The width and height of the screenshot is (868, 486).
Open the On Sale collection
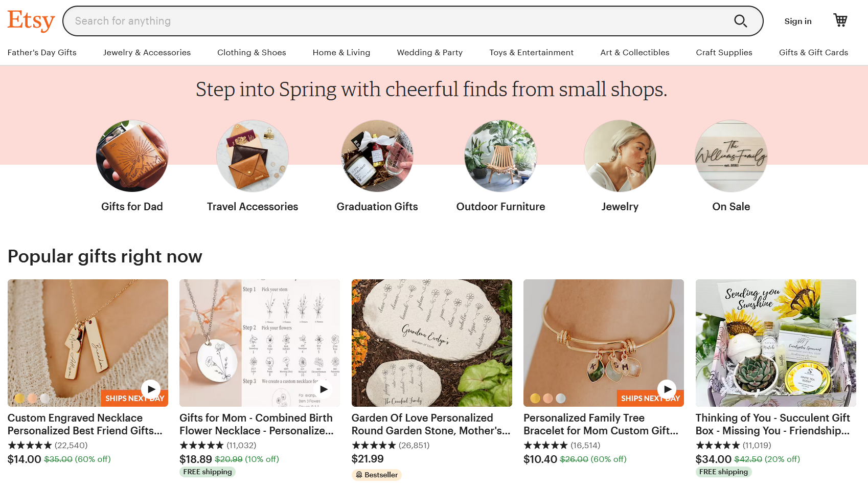731,156
